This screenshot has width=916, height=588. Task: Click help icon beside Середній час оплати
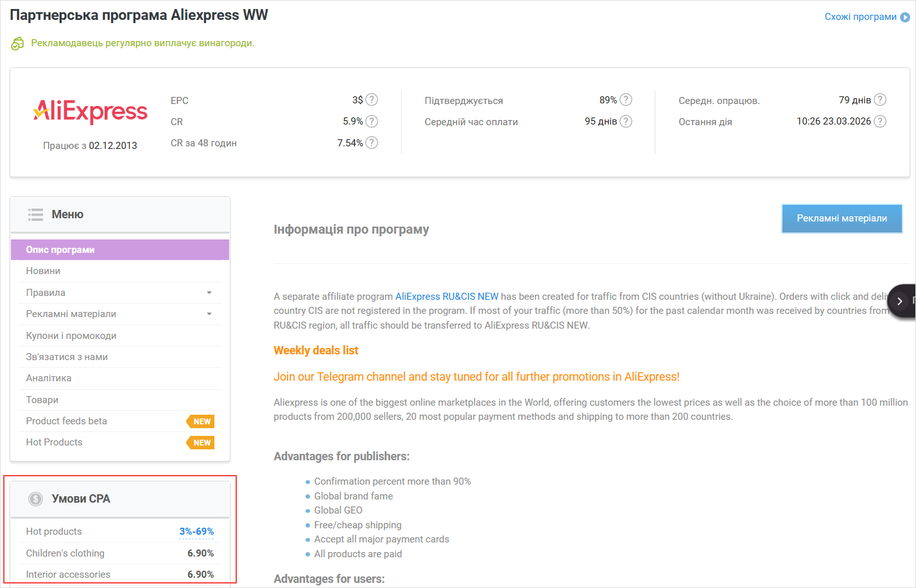pyautogui.click(x=626, y=121)
